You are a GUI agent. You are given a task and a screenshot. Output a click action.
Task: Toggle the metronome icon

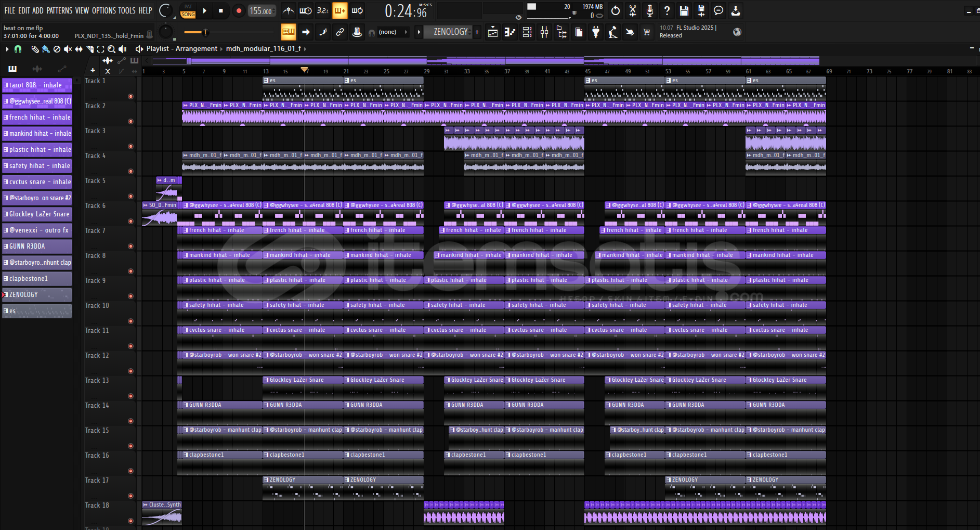point(288,10)
